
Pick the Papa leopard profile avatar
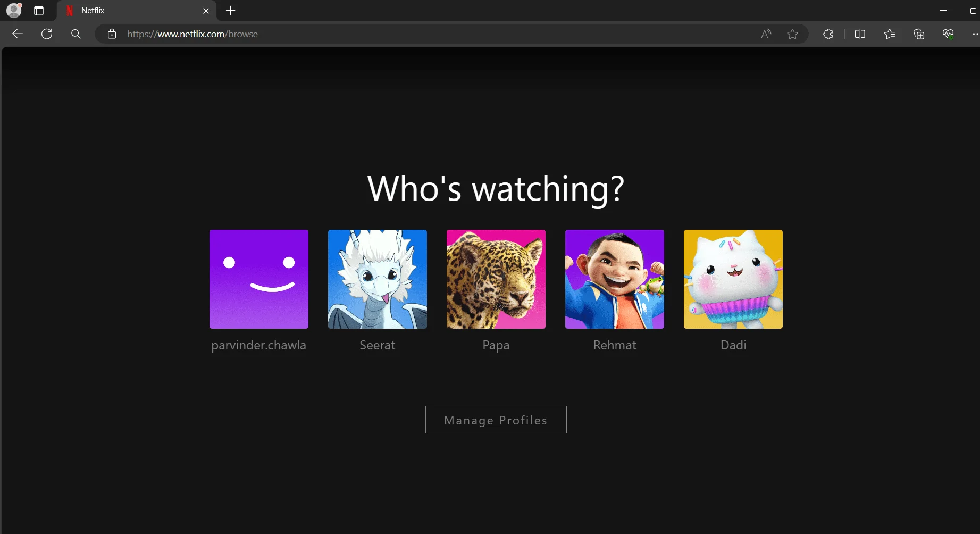point(496,279)
